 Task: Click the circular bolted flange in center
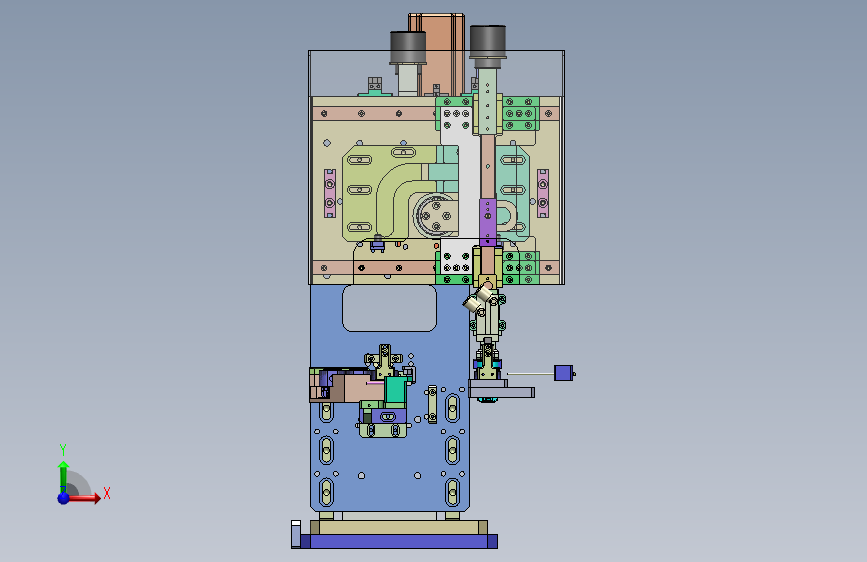tap(436, 215)
